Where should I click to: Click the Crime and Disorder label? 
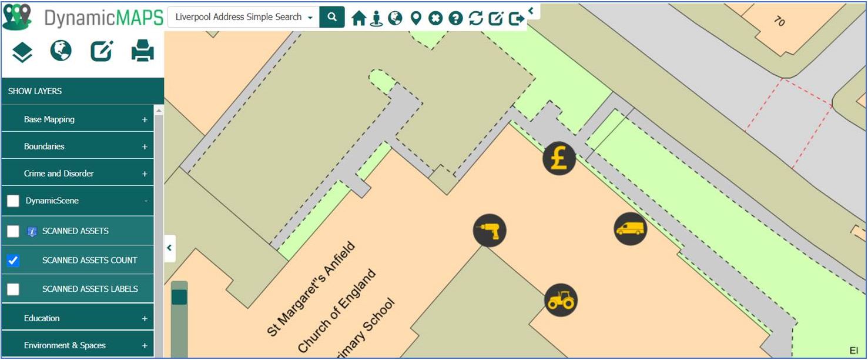click(59, 174)
